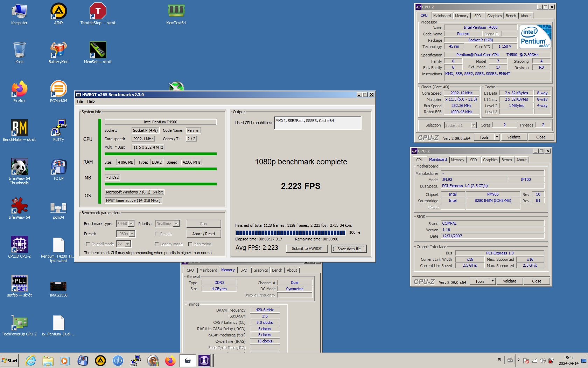Open the setfsb shortcut icon

(19, 286)
